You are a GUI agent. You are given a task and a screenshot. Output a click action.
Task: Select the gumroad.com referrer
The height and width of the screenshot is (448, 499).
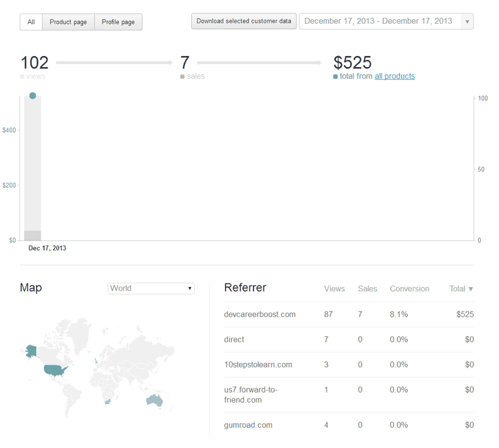coord(248,425)
